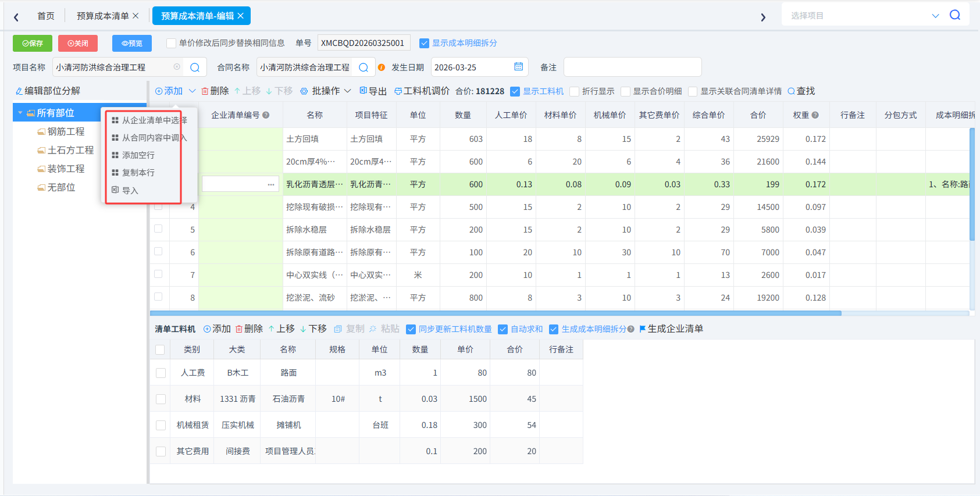Click 编辑部位分解 edit link
Viewport: 980px width, 496px height.
tap(48, 91)
